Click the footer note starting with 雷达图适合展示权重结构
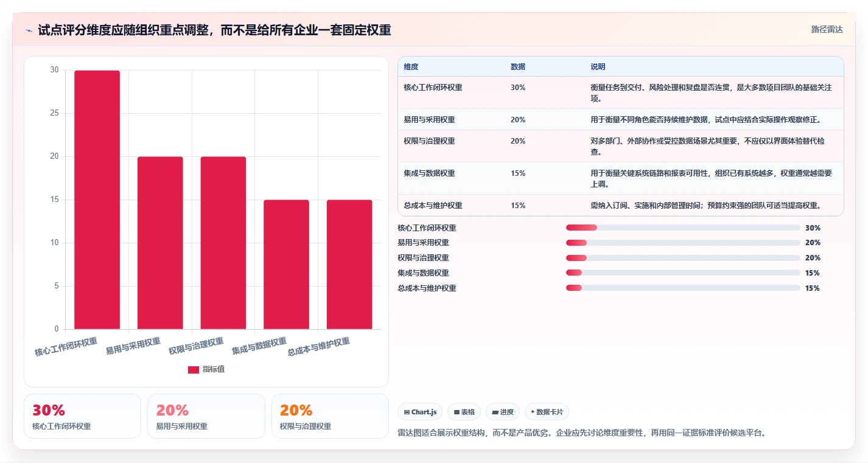Image resolution: width=868 pixels, height=463 pixels. pos(582,433)
